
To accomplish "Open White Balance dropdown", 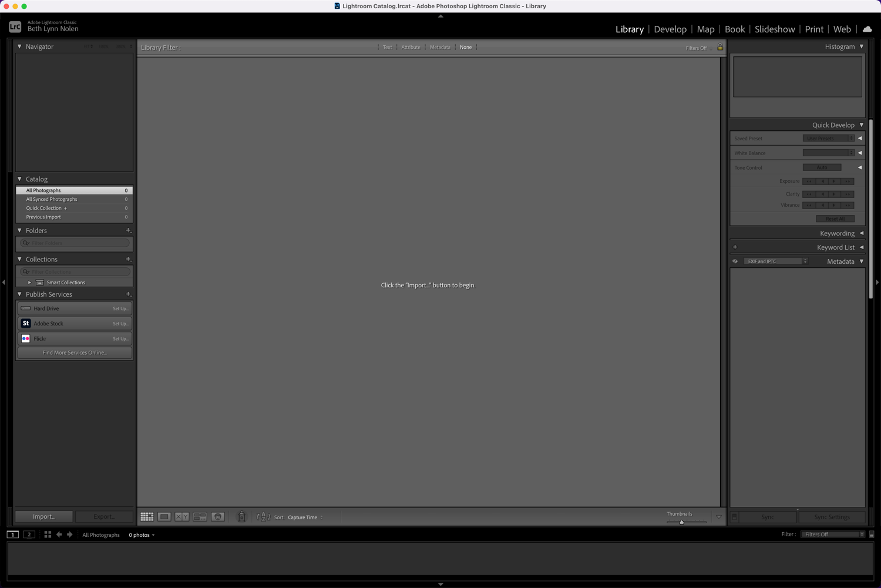I will [829, 153].
